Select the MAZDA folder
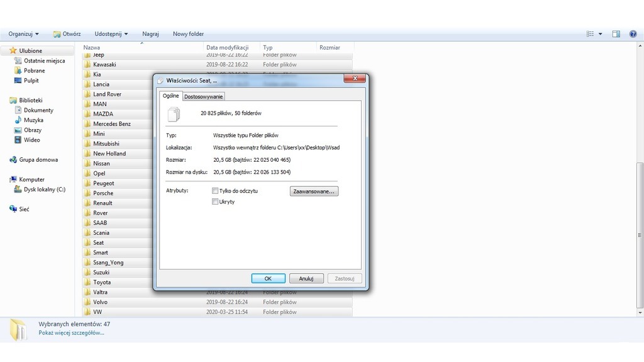The width and height of the screenshot is (644, 362). click(x=103, y=114)
